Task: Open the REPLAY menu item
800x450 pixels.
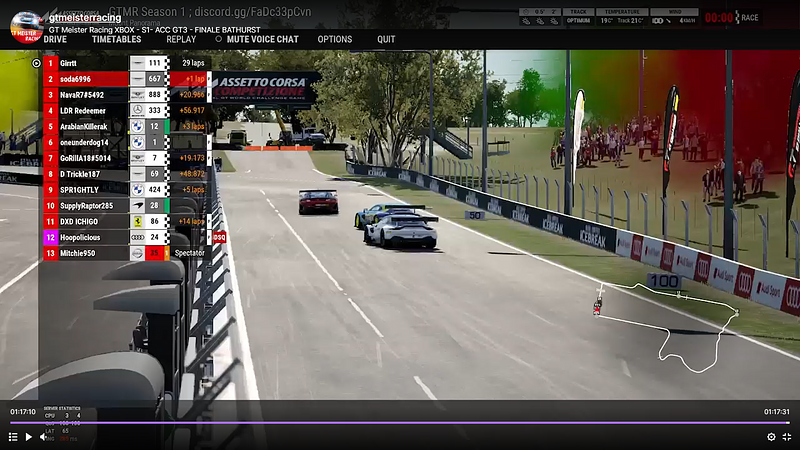Action: point(181,39)
